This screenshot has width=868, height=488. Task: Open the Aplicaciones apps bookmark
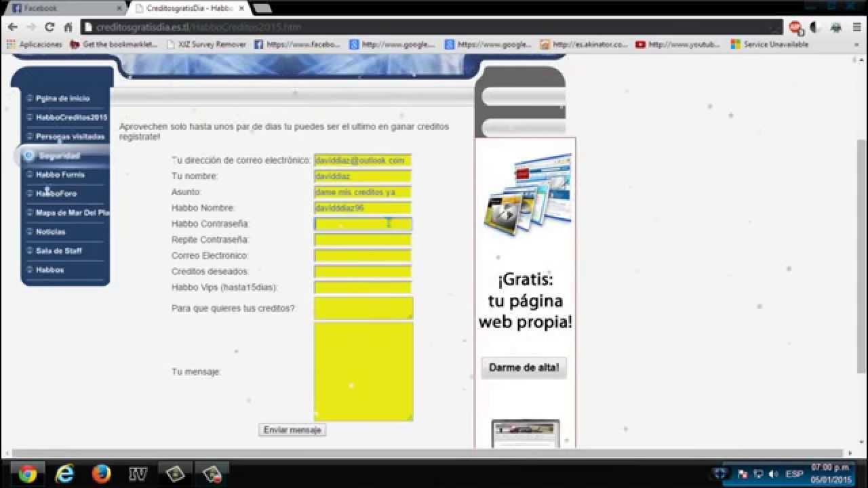click(x=34, y=45)
